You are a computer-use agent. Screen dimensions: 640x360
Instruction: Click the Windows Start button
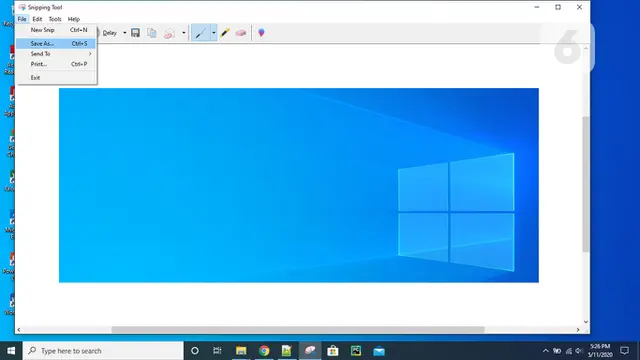click(11, 351)
